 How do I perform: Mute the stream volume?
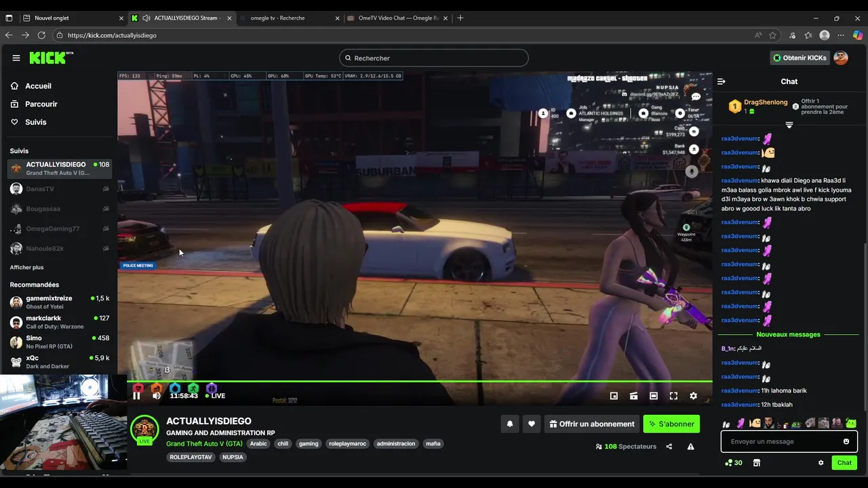pyautogui.click(x=157, y=396)
